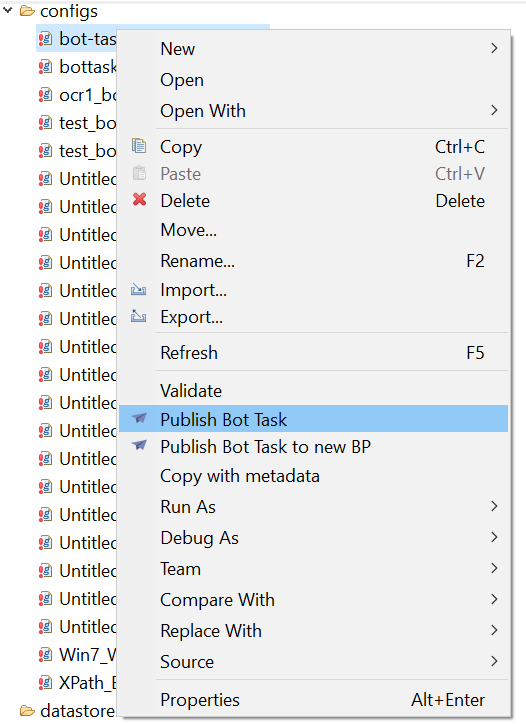Click the Publish Bot Task to new BP icon
This screenshot has height=724, width=526.
tap(139, 445)
